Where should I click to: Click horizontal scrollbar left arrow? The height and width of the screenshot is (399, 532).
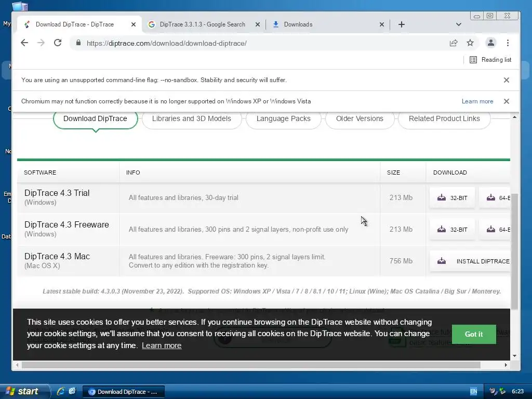(17, 365)
